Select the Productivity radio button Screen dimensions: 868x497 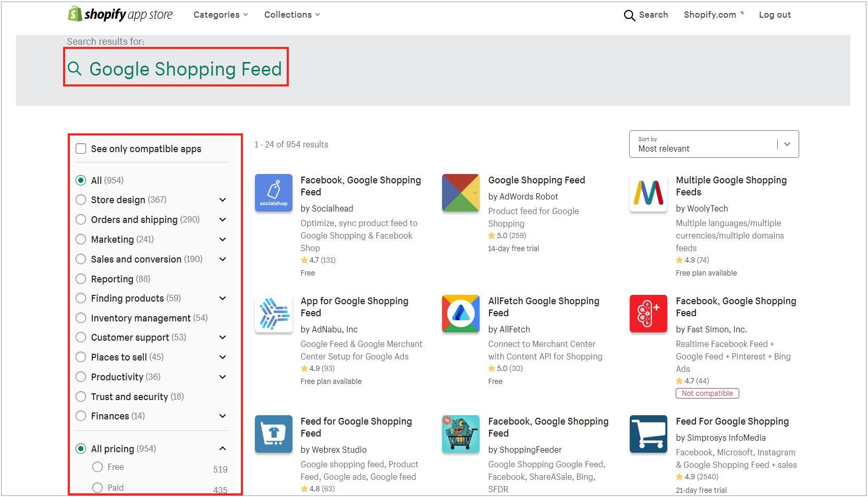(x=81, y=377)
